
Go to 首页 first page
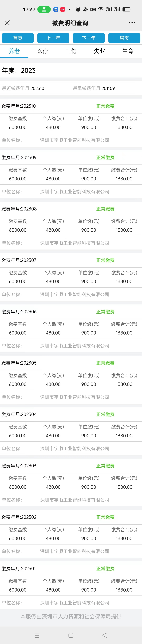tap(18, 38)
